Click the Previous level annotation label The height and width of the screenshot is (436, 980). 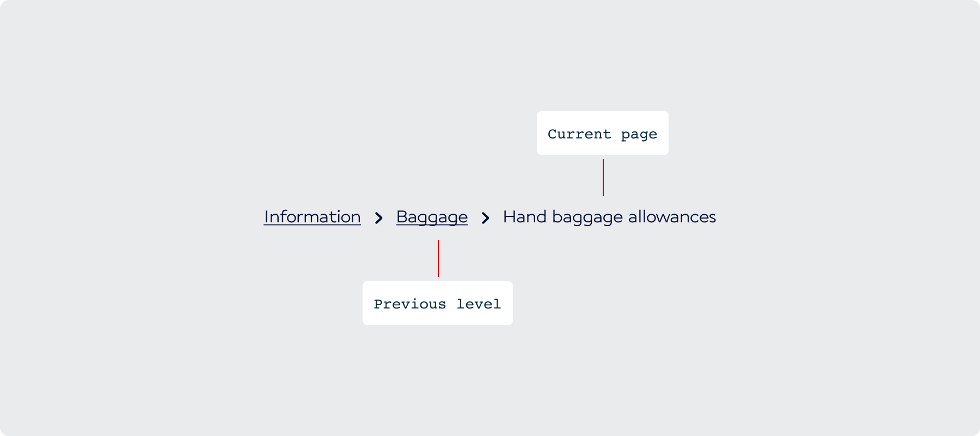(437, 304)
